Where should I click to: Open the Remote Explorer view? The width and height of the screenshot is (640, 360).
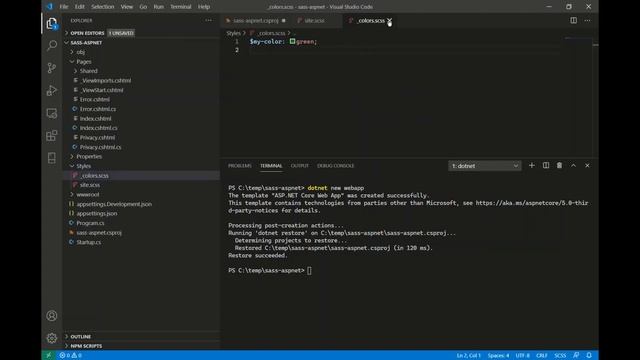click(52, 113)
